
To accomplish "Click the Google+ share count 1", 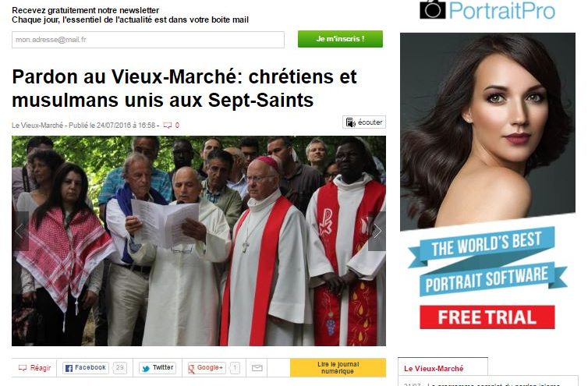I will tap(235, 368).
